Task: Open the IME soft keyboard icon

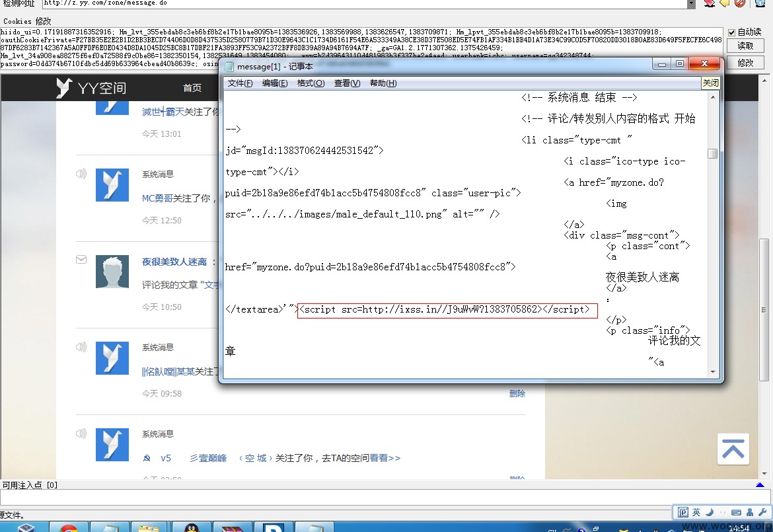Action: coord(736,512)
